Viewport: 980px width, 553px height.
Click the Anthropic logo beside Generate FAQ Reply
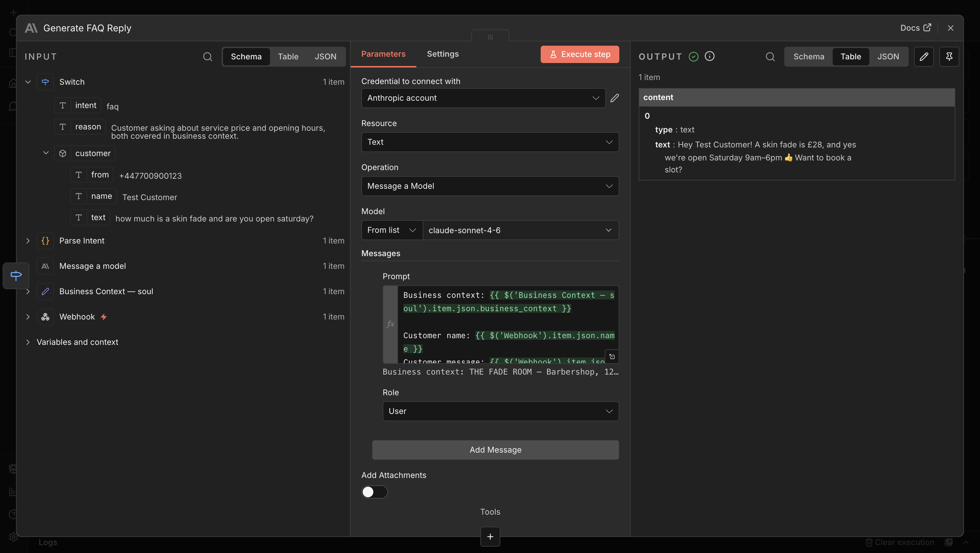[x=31, y=28]
